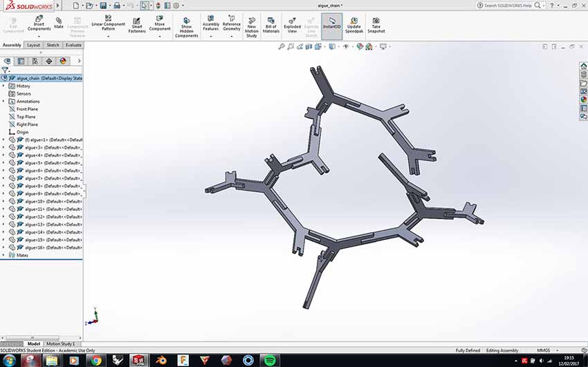This screenshot has height=367, width=588.
Task: Expand the Annotations tree node
Action: 3,101
